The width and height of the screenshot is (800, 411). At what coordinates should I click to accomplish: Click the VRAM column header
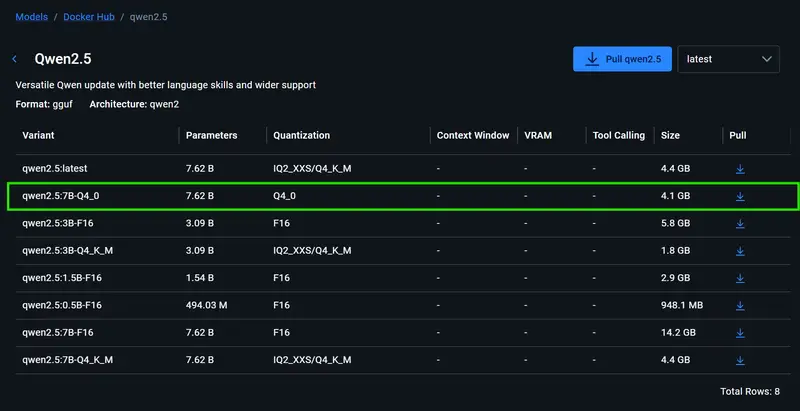pyautogui.click(x=538, y=136)
